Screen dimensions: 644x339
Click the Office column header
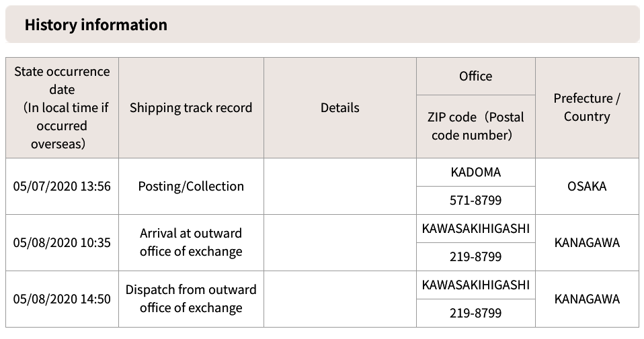coord(476,77)
